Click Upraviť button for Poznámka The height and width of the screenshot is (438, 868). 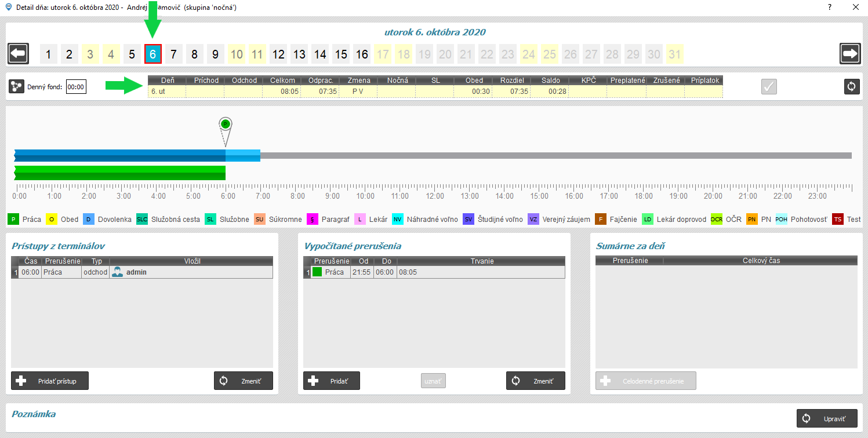click(827, 418)
